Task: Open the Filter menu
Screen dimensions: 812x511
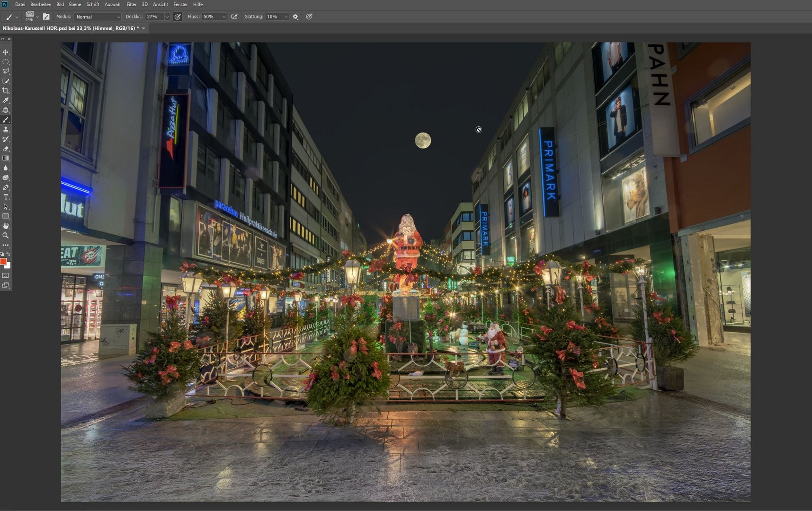Action: point(132,4)
